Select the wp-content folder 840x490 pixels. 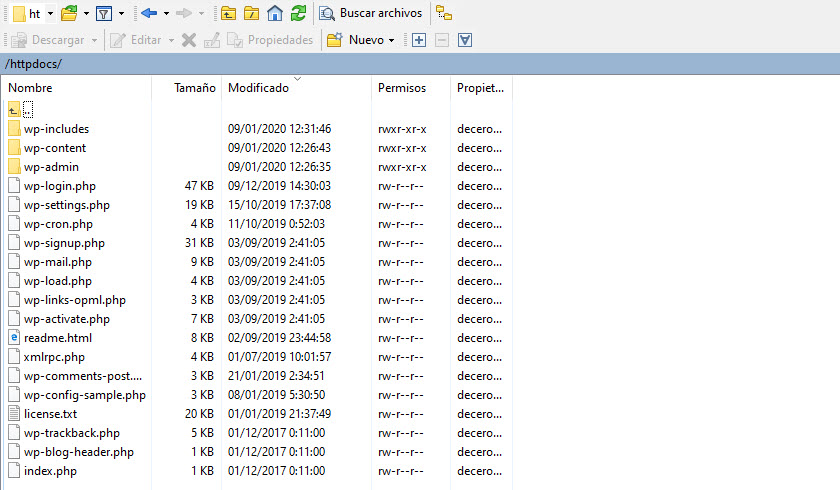(x=55, y=148)
